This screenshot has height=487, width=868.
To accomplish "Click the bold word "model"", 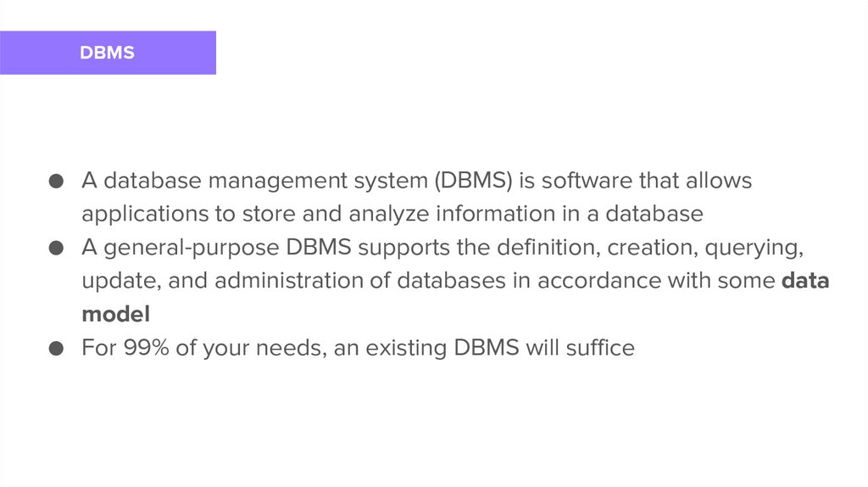I will click(x=115, y=314).
